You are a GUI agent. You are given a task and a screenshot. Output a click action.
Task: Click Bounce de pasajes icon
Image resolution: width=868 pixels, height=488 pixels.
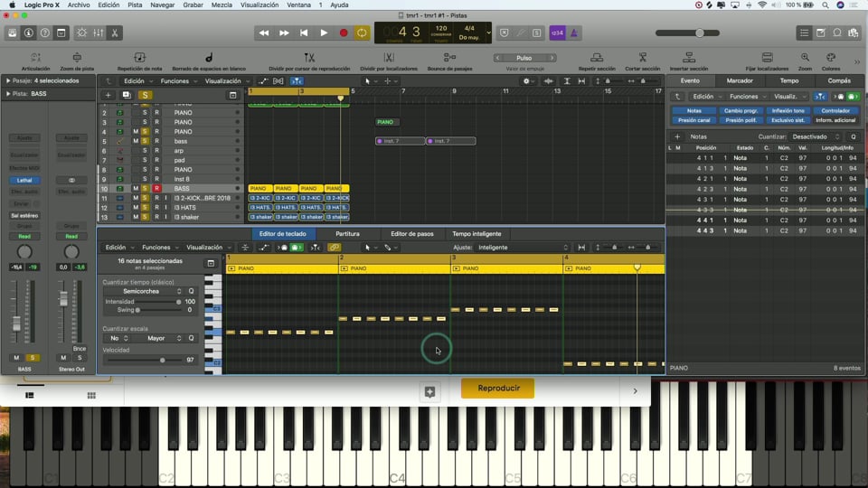pyautogui.click(x=449, y=57)
